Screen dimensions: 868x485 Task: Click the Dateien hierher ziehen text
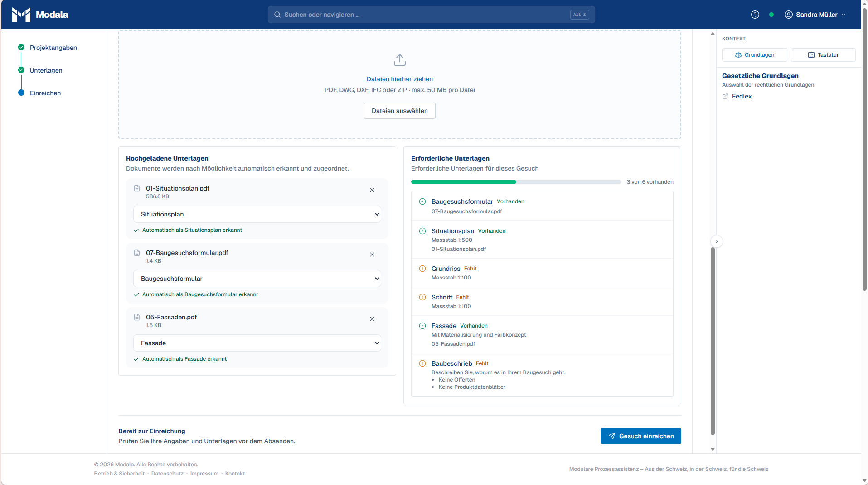[x=400, y=79]
